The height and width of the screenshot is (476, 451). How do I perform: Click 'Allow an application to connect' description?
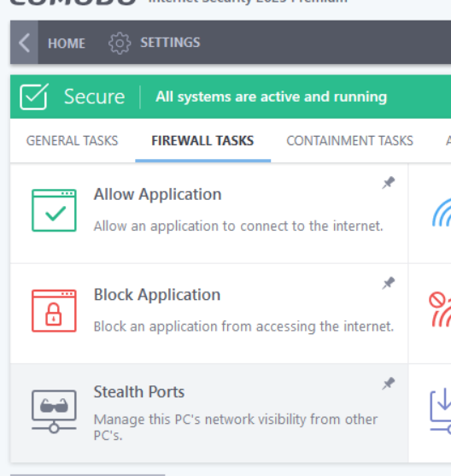tap(238, 226)
